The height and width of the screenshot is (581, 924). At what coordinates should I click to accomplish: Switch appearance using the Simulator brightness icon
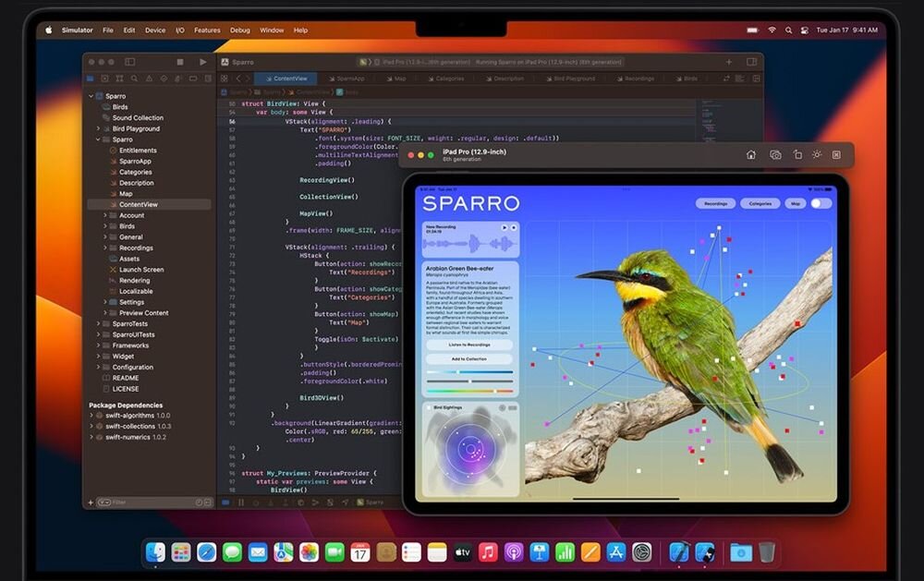[817, 153]
